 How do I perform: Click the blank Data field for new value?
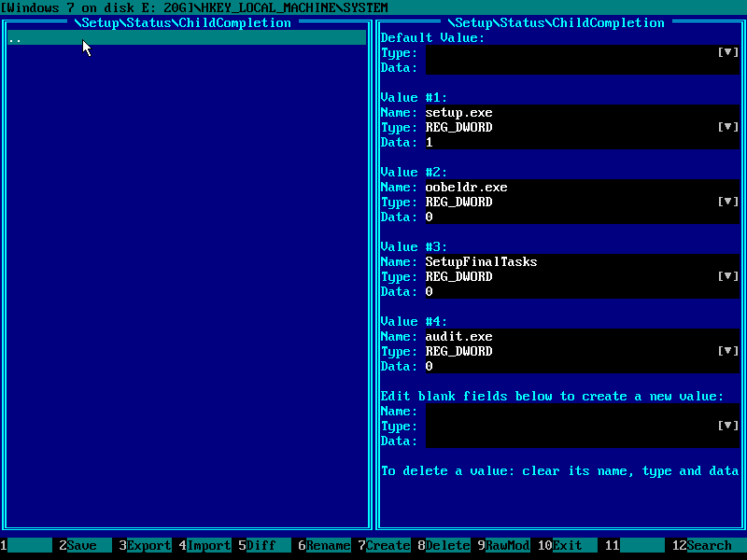coord(582,441)
